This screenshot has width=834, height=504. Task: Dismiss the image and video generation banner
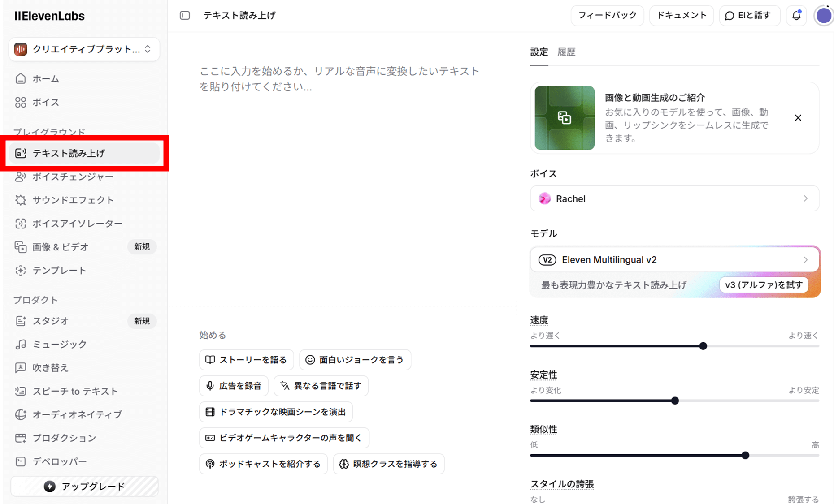(798, 118)
